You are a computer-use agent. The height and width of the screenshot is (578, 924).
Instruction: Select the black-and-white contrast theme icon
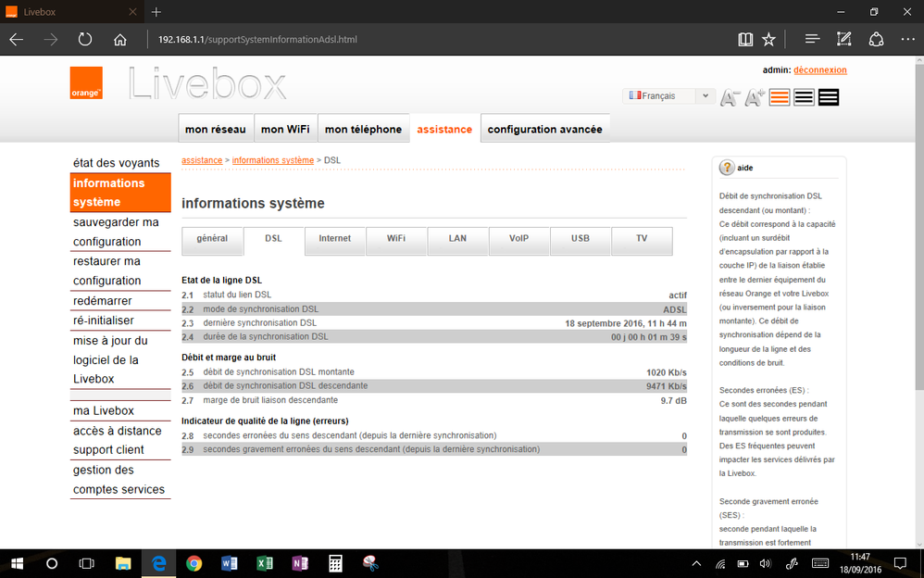tap(804, 97)
